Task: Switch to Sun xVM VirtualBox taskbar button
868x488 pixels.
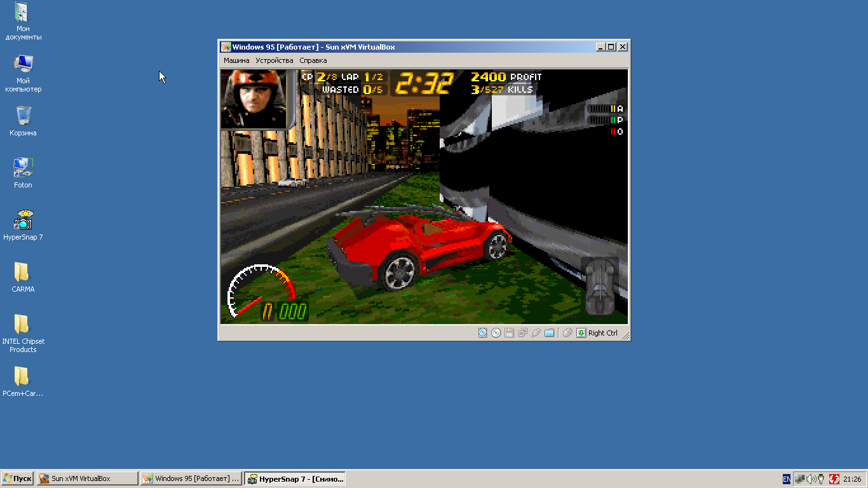Action: pos(87,478)
